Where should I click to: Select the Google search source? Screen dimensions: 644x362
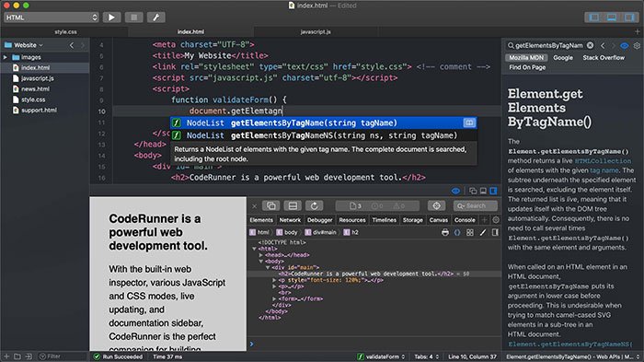pyautogui.click(x=563, y=58)
